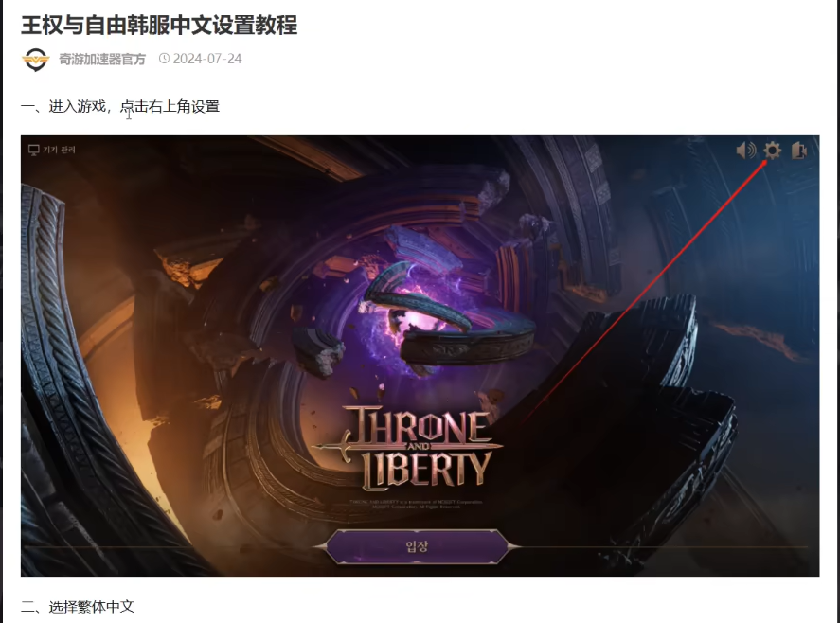The width and height of the screenshot is (840, 623).
Task: Click the 点击右上角设置 phrase in step one
Action: (170, 106)
